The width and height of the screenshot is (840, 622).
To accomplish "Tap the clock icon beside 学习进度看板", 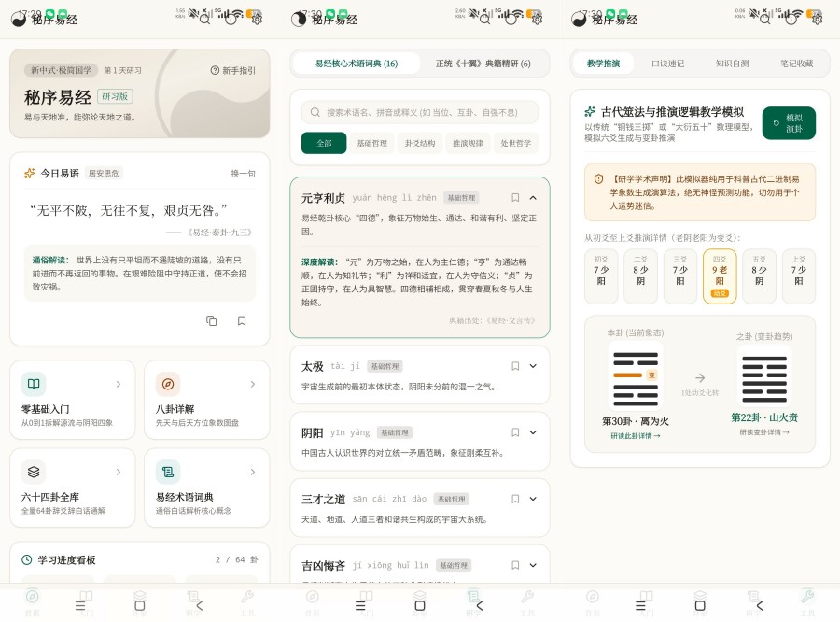I will click(x=27, y=559).
